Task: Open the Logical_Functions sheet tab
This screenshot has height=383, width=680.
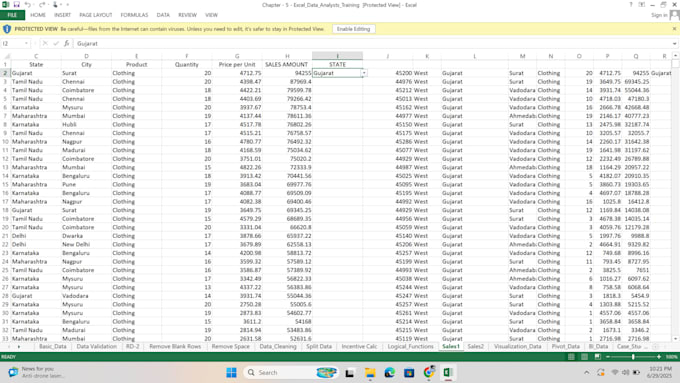Action: 410,347
